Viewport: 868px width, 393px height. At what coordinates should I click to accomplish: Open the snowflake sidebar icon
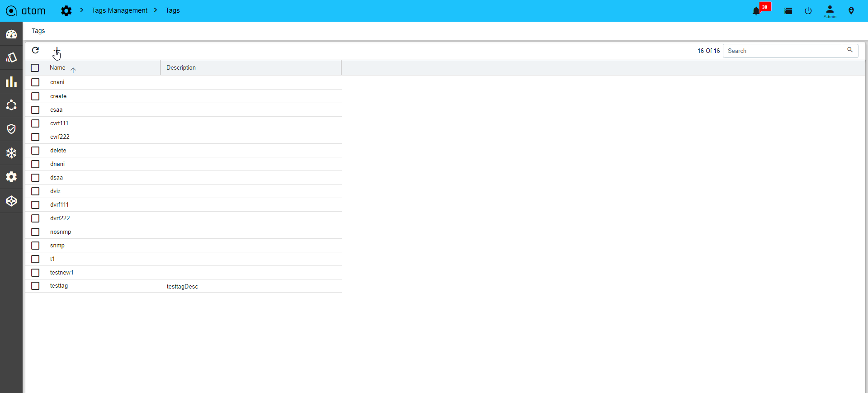(x=11, y=153)
